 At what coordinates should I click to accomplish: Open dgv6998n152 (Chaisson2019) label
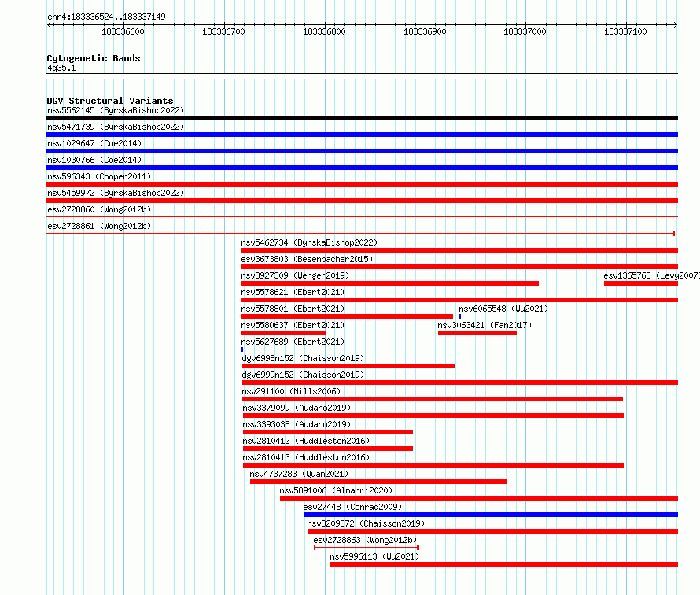pyautogui.click(x=303, y=358)
